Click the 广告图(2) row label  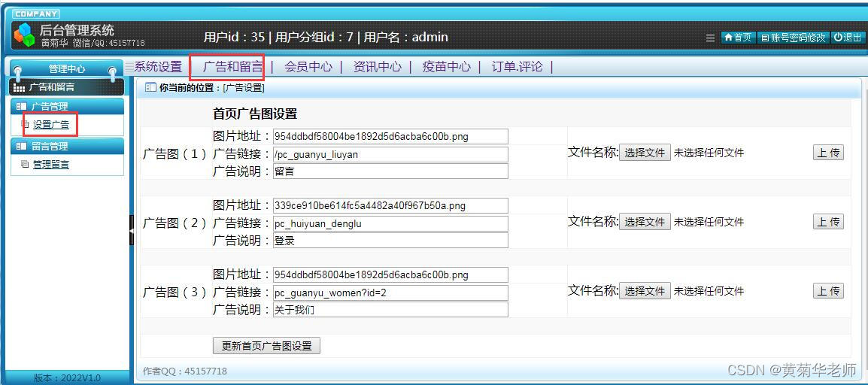[x=175, y=223]
